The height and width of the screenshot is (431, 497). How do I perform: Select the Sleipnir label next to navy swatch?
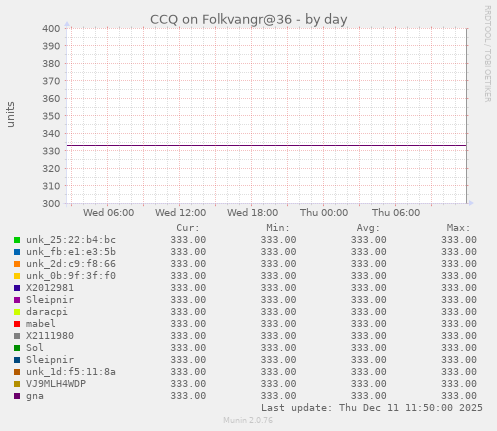50,360
